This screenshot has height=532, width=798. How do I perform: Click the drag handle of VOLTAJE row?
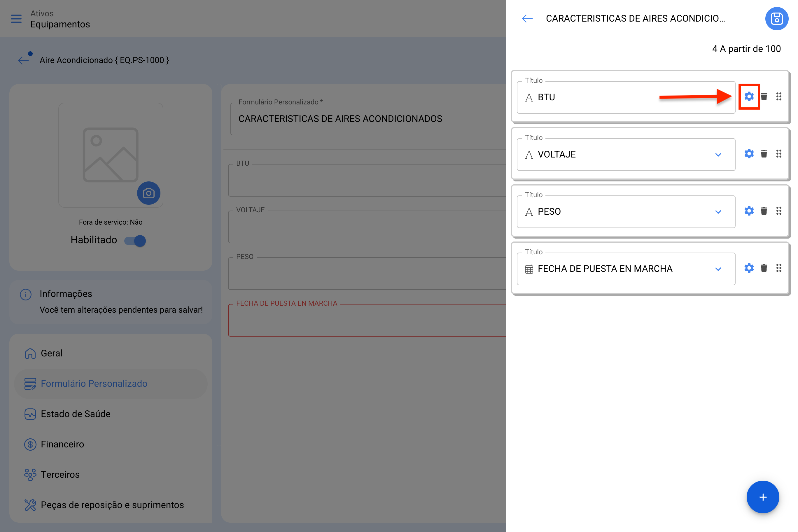pos(779,154)
